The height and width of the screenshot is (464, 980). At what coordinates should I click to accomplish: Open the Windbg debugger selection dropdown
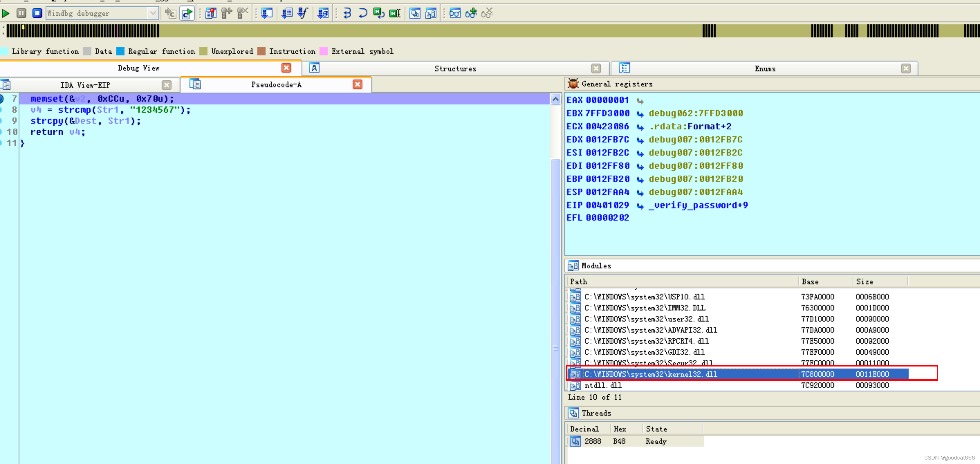152,13
